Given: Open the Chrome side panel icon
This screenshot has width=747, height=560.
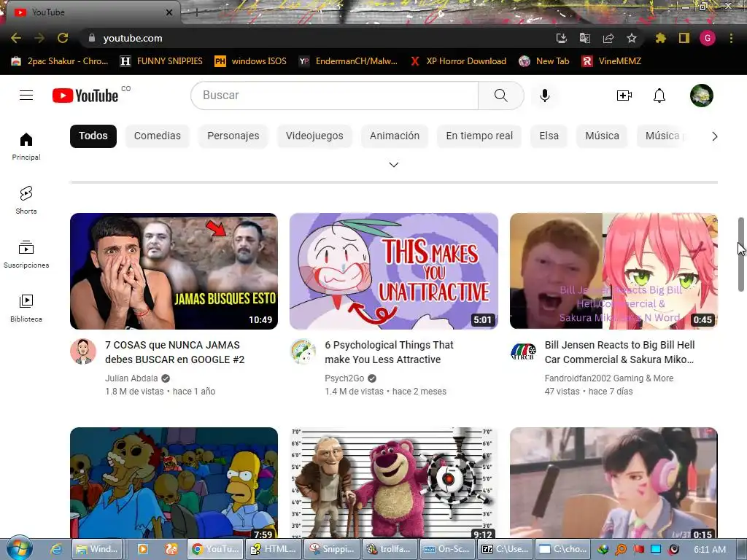Looking at the screenshot, I should tap(684, 38).
